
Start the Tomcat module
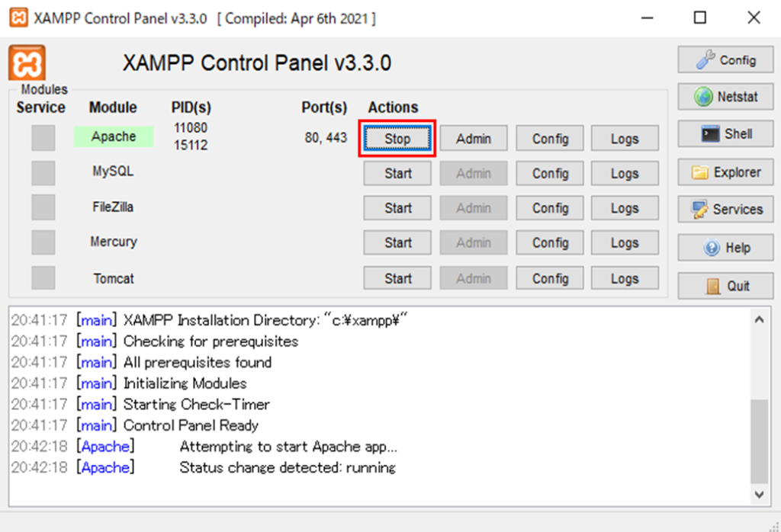[397, 279]
